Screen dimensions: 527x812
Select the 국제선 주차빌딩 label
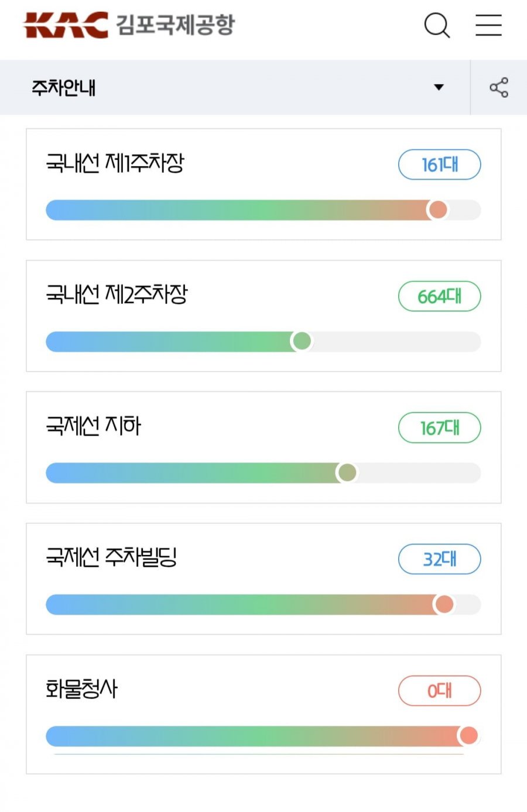point(111,557)
